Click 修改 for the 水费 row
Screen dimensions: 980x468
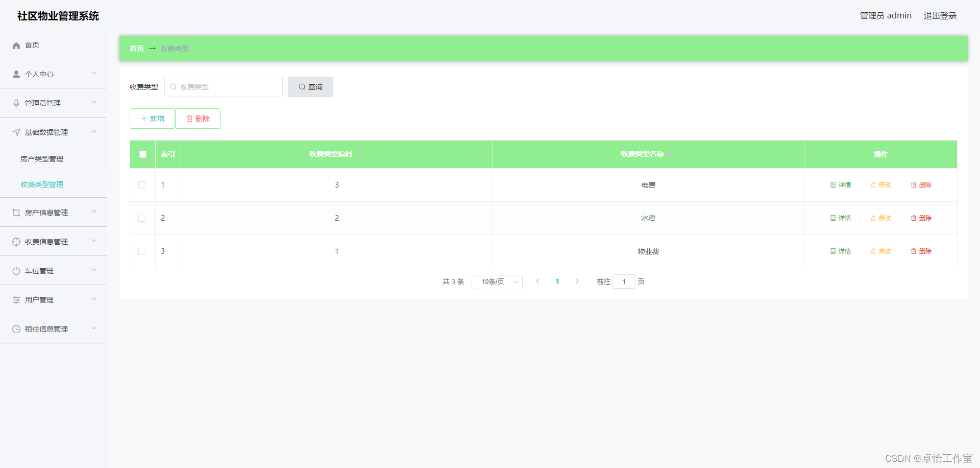click(881, 218)
